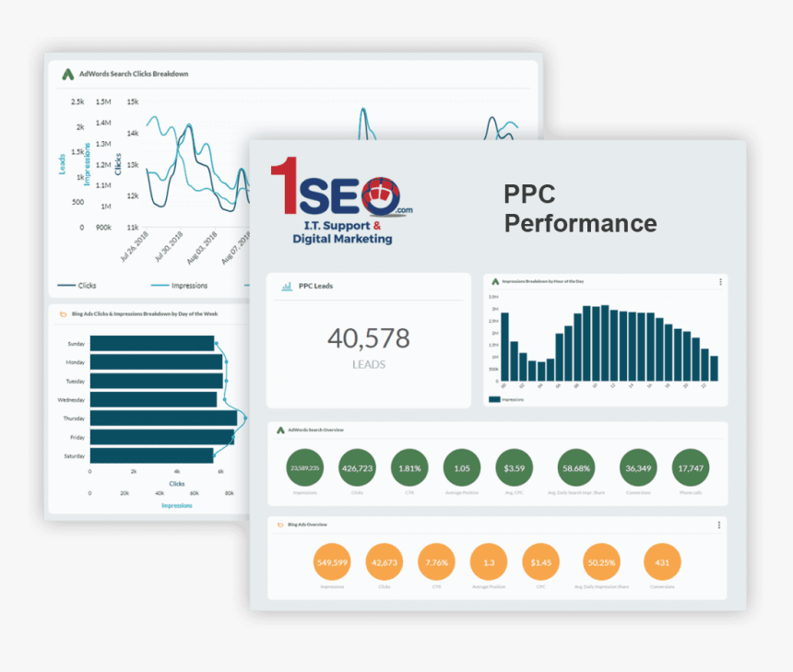The image size is (793, 672).
Task: Click the Jul 26, 2018 date label
Action: pos(135,246)
